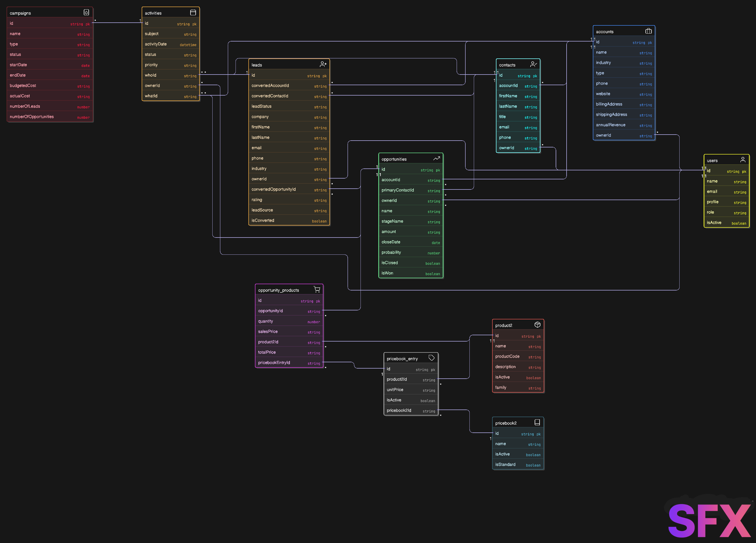This screenshot has height=543, width=756.
Task: Select the leads table title
Action: pos(257,65)
